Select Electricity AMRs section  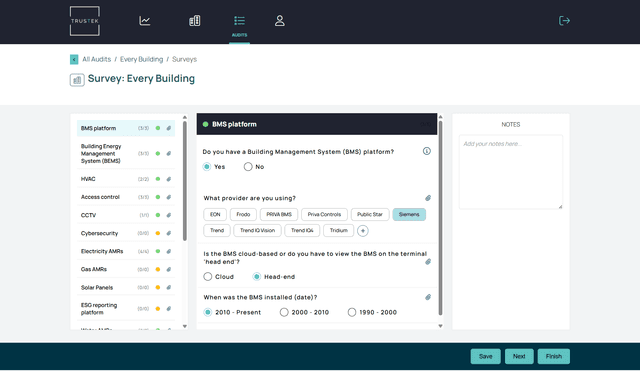126,251
